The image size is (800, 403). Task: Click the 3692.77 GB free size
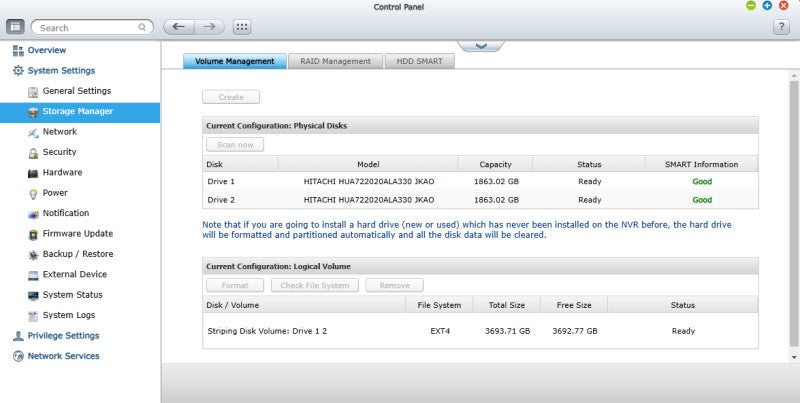(574, 331)
